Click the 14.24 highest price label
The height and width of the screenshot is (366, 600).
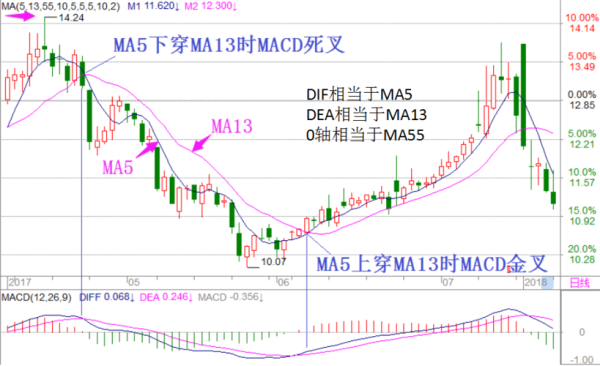pyautogui.click(x=71, y=18)
